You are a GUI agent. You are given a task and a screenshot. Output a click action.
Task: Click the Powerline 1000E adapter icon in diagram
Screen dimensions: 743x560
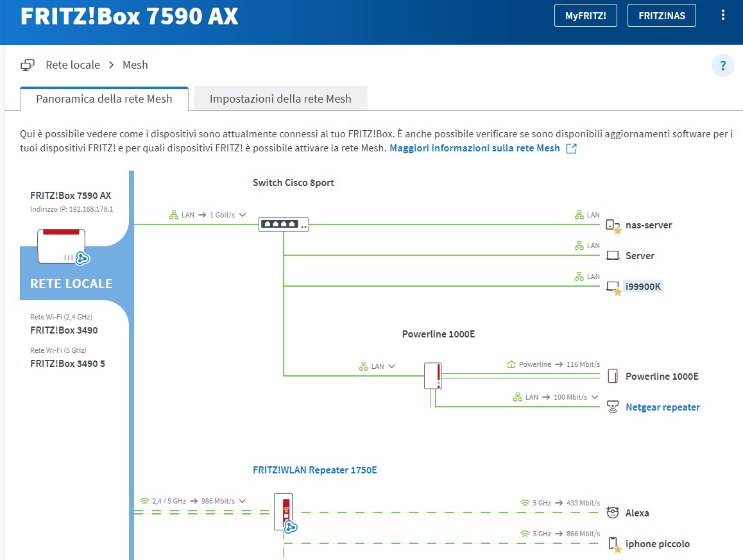pos(433,376)
